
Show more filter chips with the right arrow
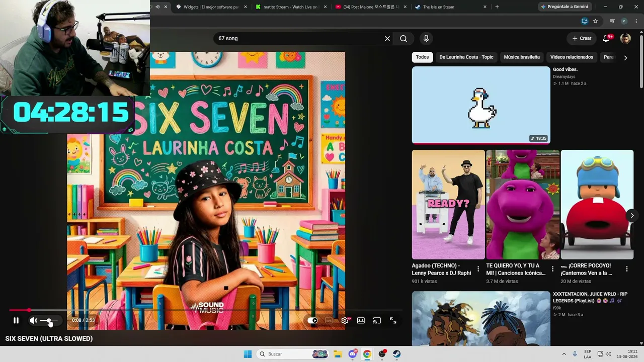tap(625, 57)
